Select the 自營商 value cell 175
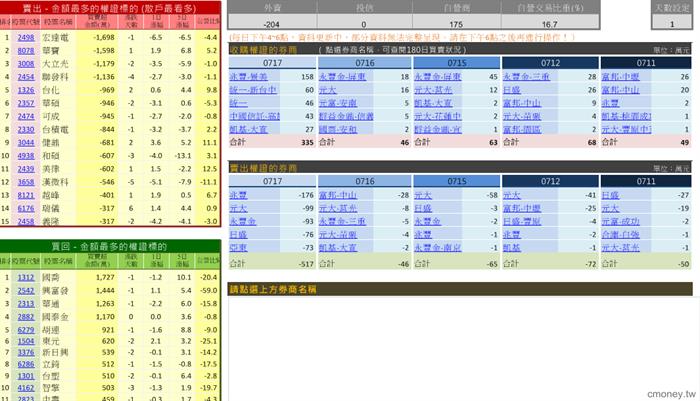 [456, 23]
